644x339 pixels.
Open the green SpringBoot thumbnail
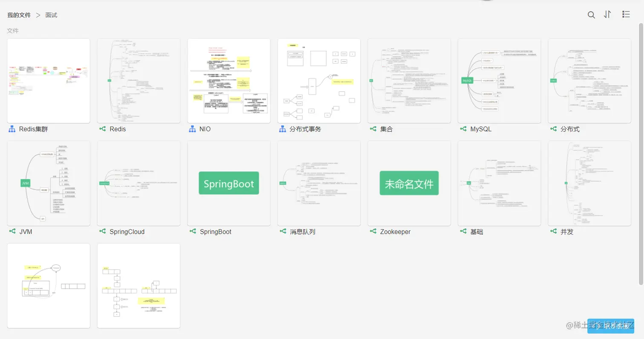229,183
